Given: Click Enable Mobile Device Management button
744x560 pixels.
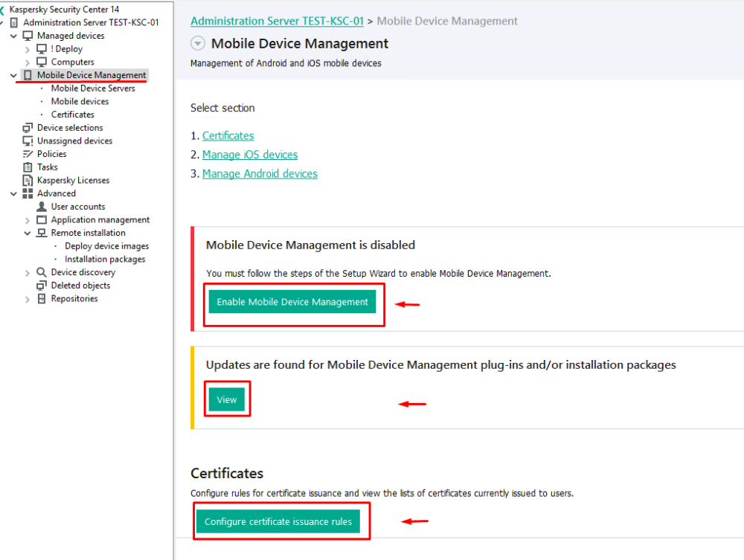Looking at the screenshot, I should pyautogui.click(x=292, y=302).
